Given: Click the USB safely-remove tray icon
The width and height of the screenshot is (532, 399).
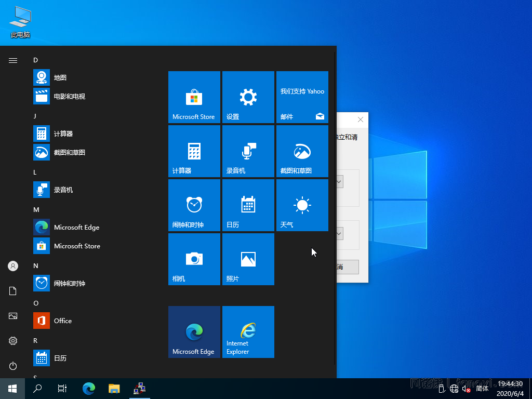Looking at the screenshot, I should tap(442, 389).
